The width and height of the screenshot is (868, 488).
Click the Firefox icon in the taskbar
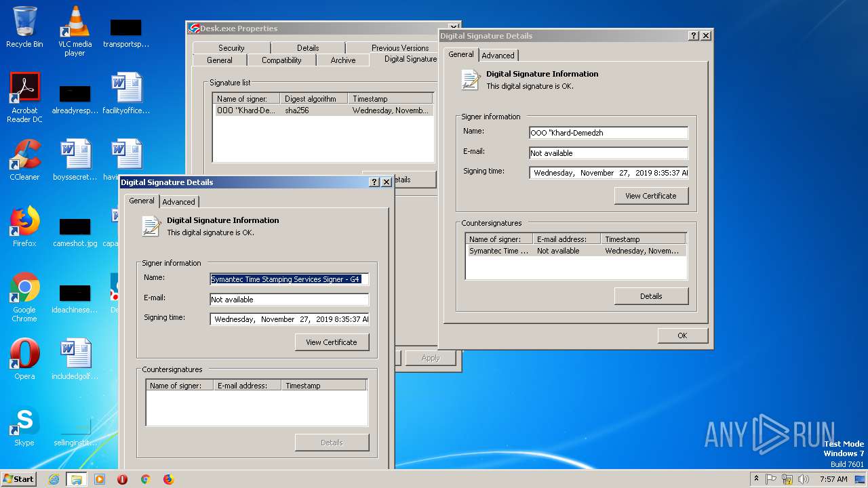click(168, 479)
